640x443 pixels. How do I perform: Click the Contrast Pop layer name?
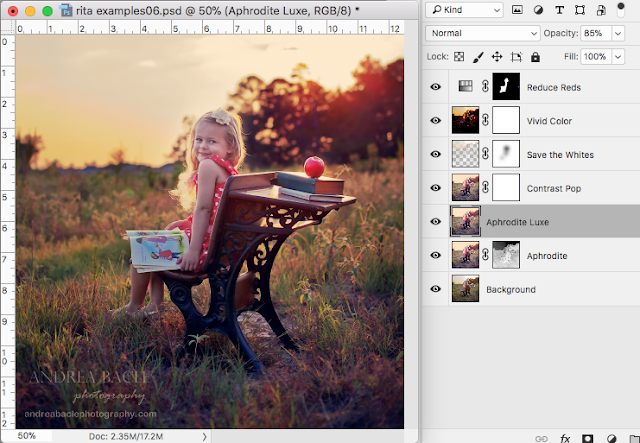pos(553,189)
